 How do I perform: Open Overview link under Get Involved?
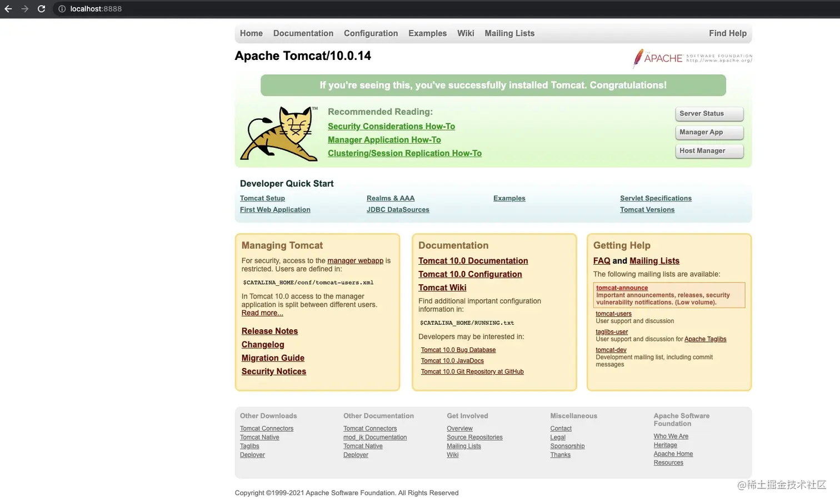coord(459,429)
